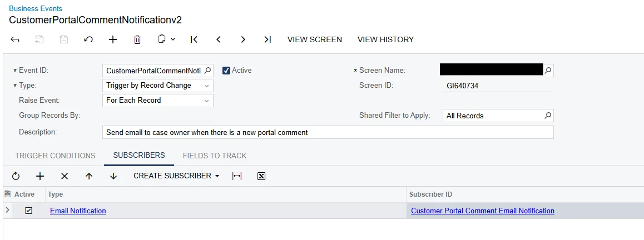Open Customer Portal Comment Email Notification link
644x240 pixels.
(x=482, y=211)
